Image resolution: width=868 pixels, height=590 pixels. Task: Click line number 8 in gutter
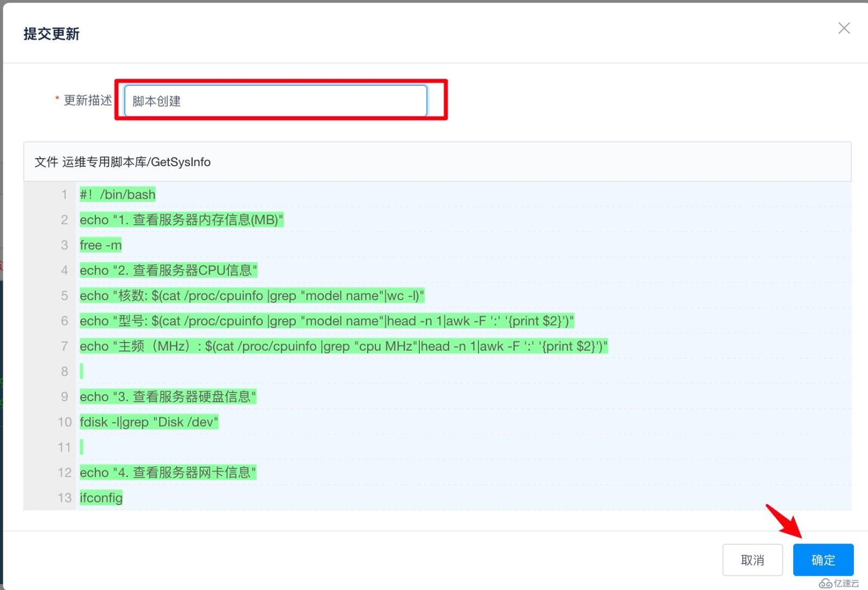(x=65, y=371)
